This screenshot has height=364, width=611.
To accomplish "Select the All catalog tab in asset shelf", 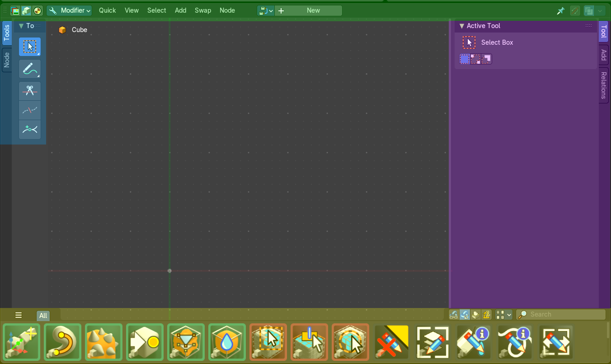I will (x=43, y=316).
